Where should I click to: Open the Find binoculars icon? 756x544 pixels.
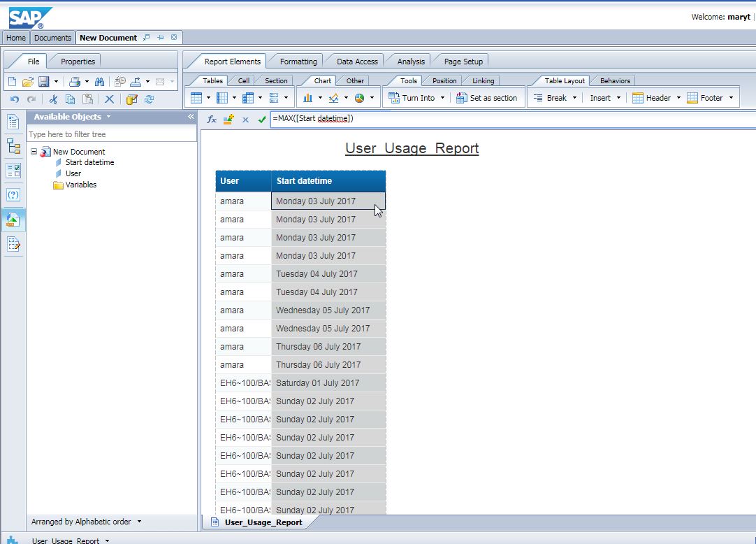point(100,81)
